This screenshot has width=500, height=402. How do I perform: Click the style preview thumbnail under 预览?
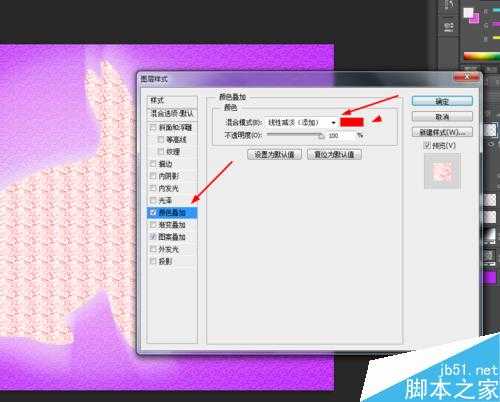[442, 171]
